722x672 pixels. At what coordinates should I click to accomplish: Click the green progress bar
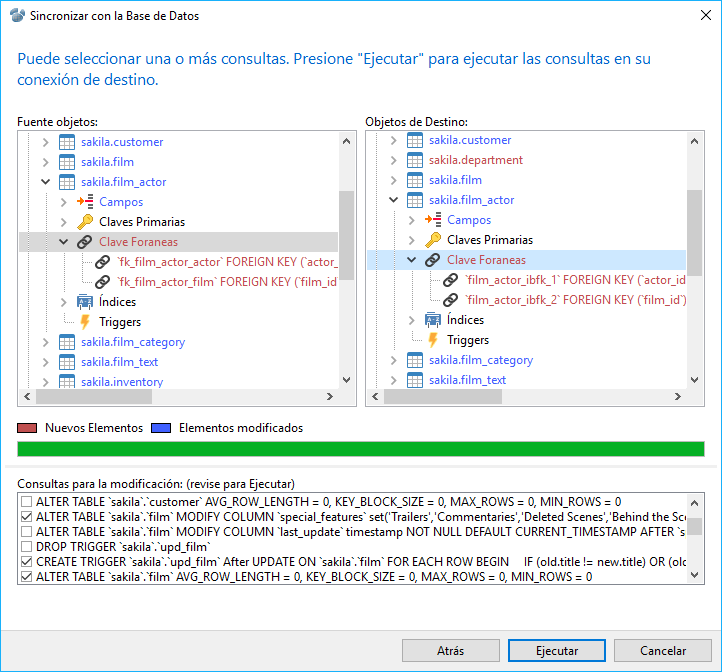pos(361,449)
